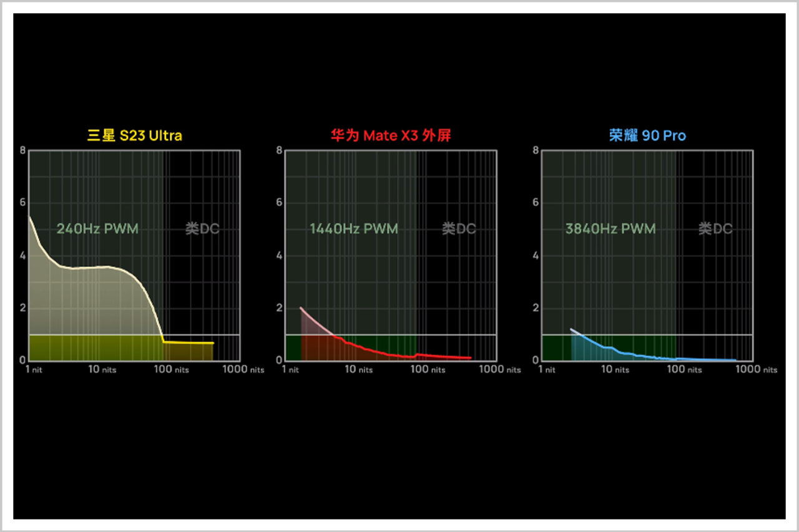This screenshot has width=799, height=532.
Task: Click y-axis value 2 on 荣耀 90 Pro chart
Action: (536, 308)
